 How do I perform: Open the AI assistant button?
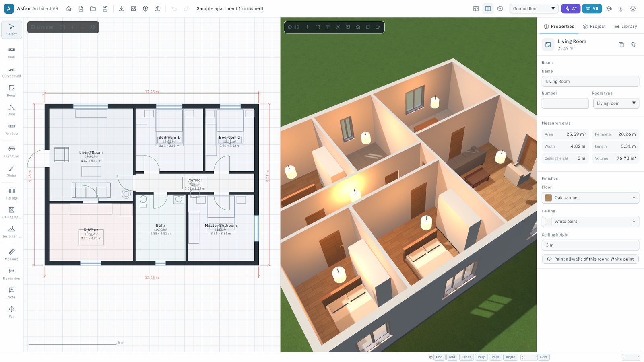coord(571,8)
